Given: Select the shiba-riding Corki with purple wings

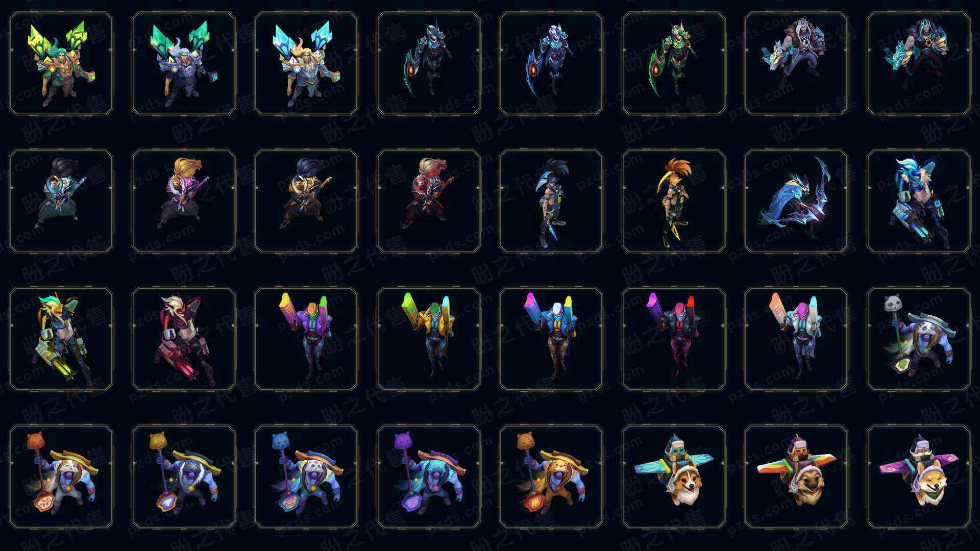Looking at the screenshot, I should click(x=919, y=477).
